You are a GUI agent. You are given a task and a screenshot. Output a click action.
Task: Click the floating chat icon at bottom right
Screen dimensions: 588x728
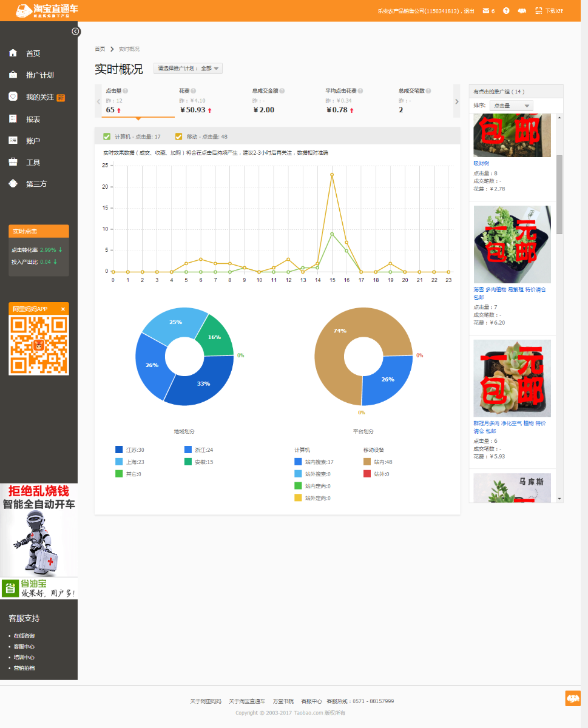click(573, 698)
